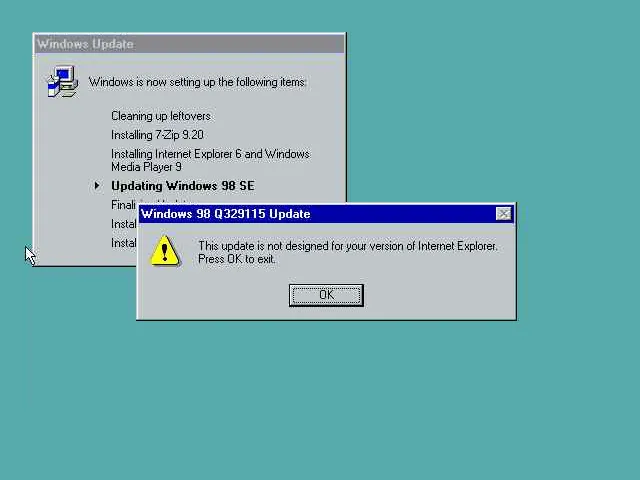Click the 'not designed for your version' message
This screenshot has height=480, width=640.
tap(348, 246)
